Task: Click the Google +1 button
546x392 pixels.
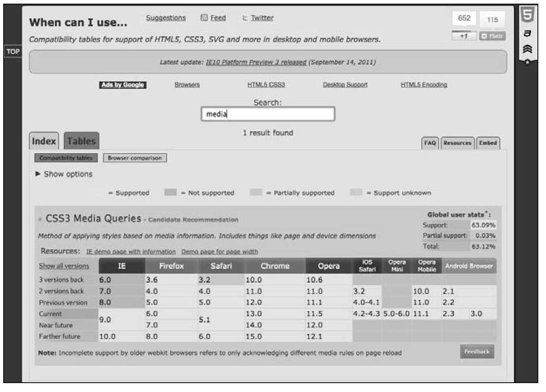Action: click(464, 36)
